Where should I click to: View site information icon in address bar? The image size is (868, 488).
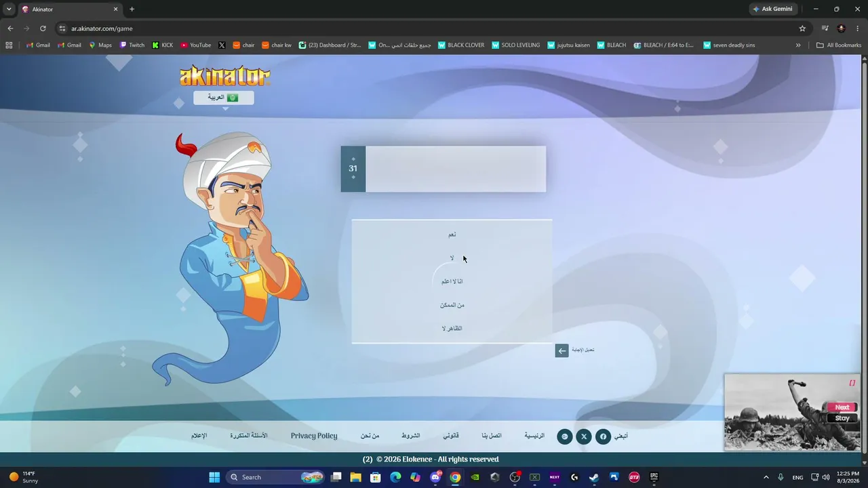62,28
